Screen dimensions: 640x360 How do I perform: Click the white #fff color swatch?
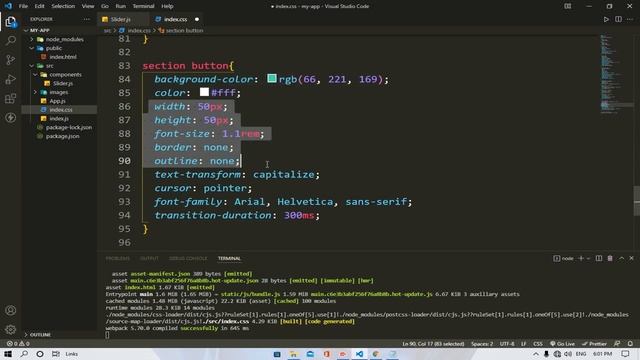(x=204, y=92)
